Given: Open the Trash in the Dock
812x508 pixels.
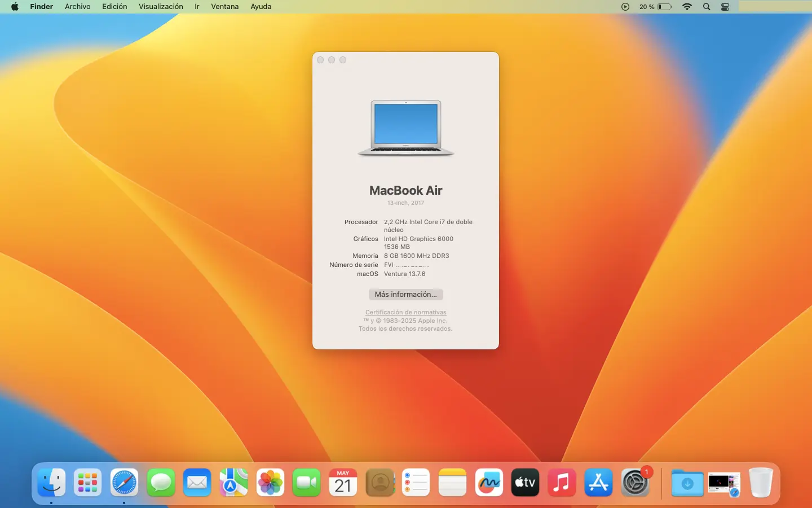Looking at the screenshot, I should 761,483.
